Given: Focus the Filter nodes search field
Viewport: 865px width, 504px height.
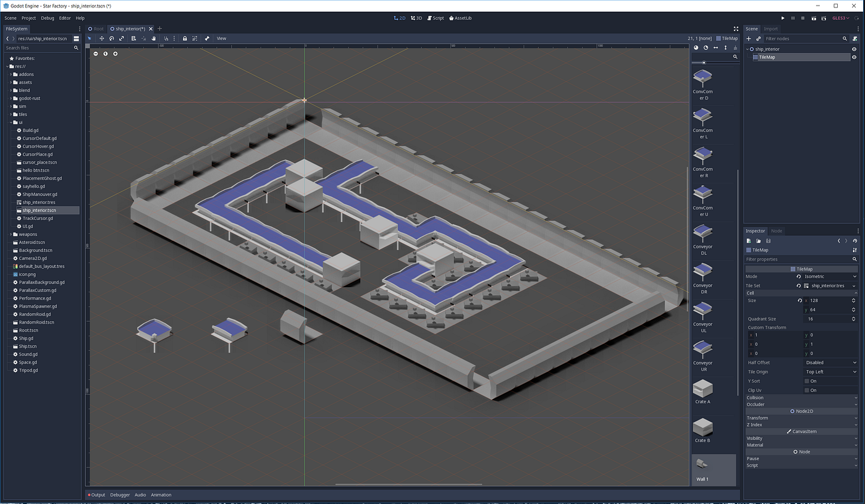Looking at the screenshot, I should pyautogui.click(x=806, y=38).
